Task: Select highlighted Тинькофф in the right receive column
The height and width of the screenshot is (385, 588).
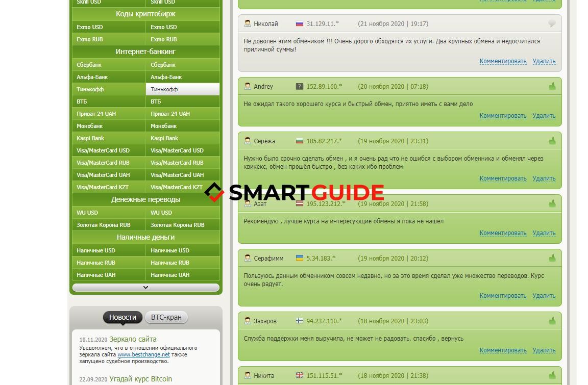Action: pyautogui.click(x=183, y=89)
